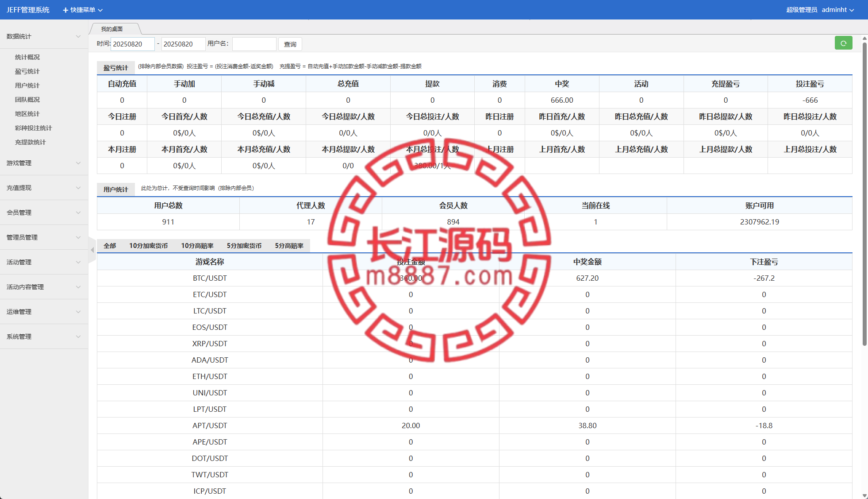This screenshot has height=499, width=868.
Task: Expand the 游戏管理 sidebar section
Action: (x=44, y=163)
